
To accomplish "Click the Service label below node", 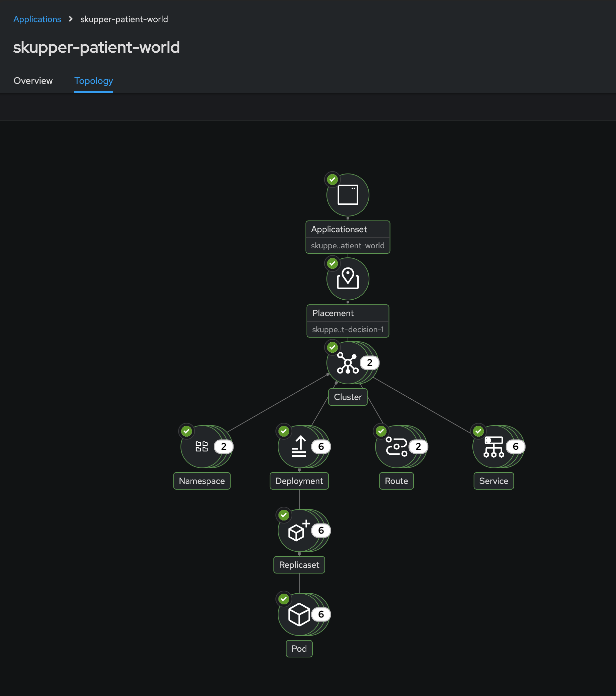I will [493, 481].
